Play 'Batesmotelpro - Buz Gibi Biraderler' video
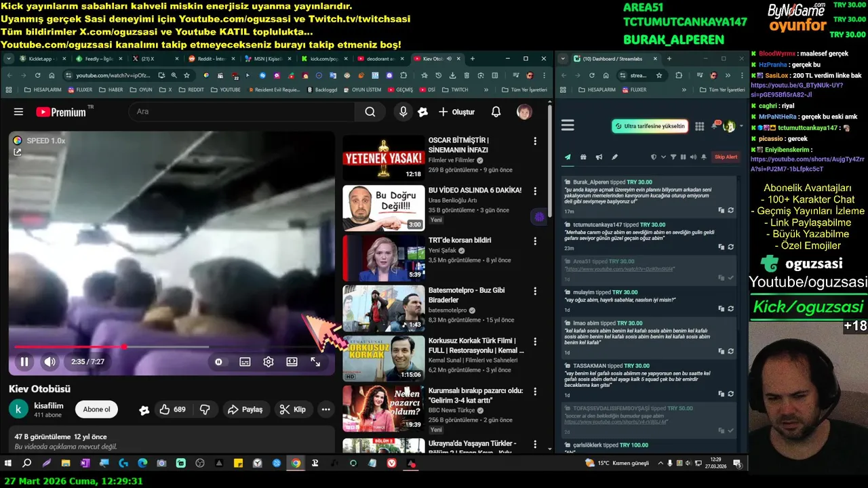The height and width of the screenshot is (488, 868). [x=383, y=308]
